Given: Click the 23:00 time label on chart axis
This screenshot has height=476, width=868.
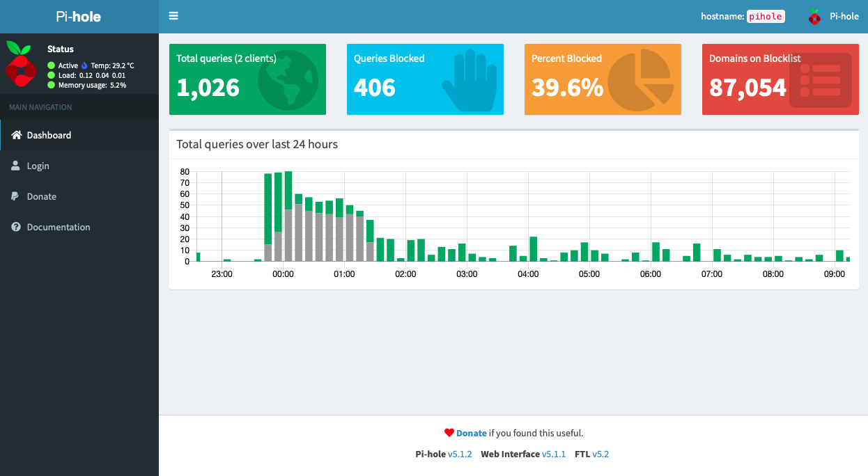Looking at the screenshot, I should (x=222, y=274).
